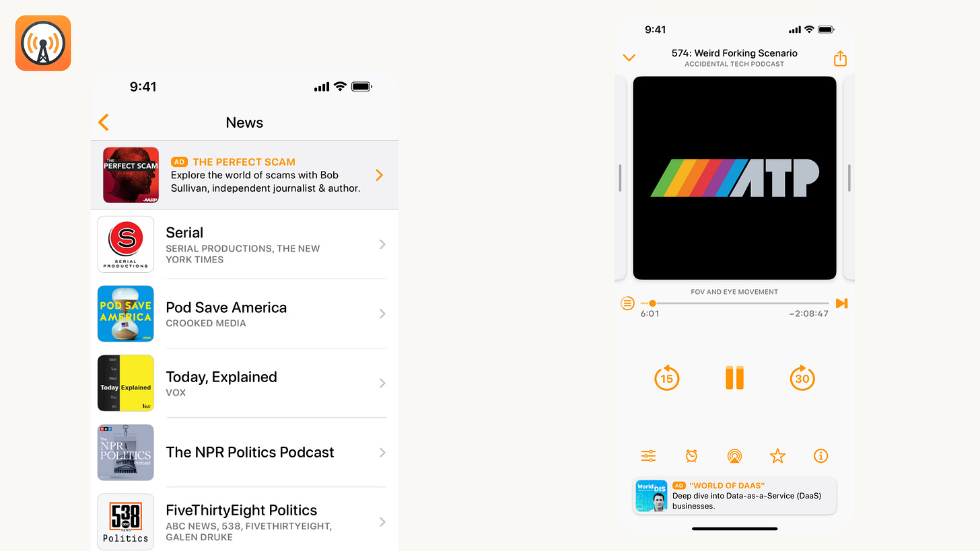
Task: Tap the Serial Productions artwork
Action: [126, 244]
